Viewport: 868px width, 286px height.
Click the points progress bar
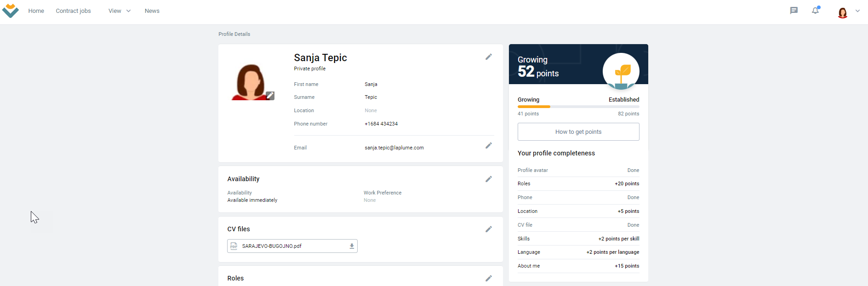[578, 107]
